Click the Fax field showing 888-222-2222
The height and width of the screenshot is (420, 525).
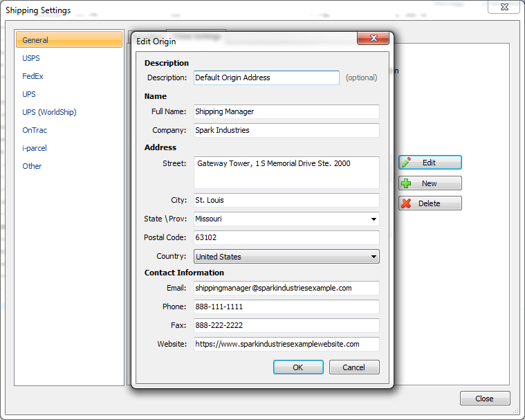click(x=286, y=325)
